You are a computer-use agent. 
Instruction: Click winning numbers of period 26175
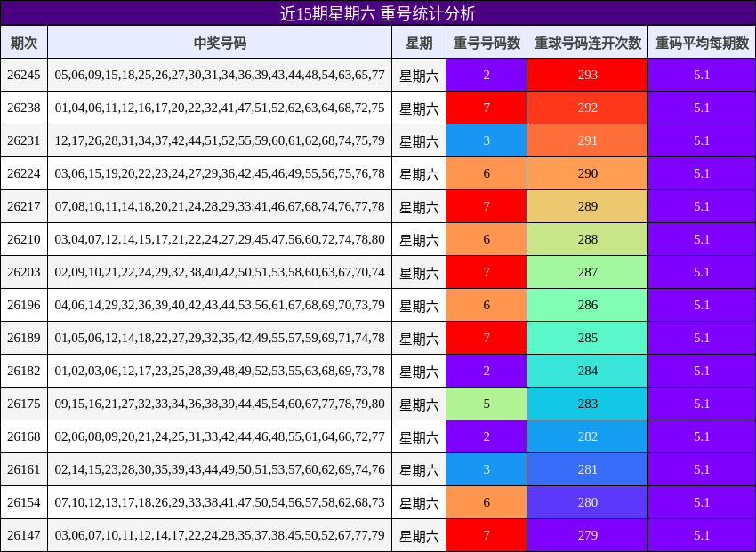220,404
